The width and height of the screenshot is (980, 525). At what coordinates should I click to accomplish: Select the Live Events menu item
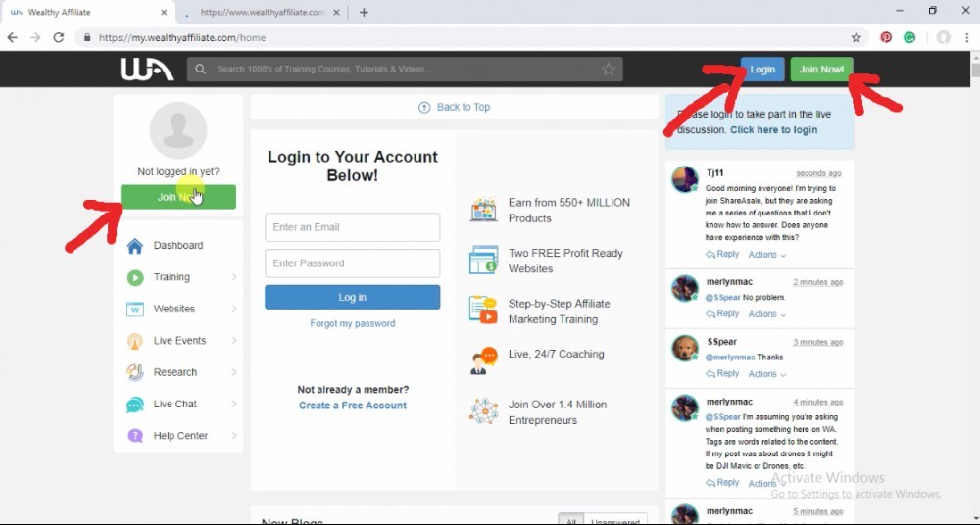pyautogui.click(x=178, y=341)
